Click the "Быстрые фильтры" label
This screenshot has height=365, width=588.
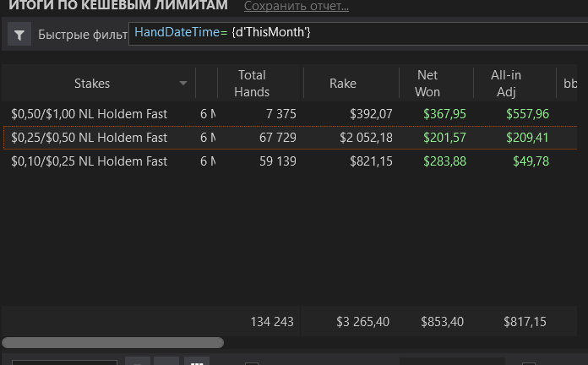[x=81, y=35]
